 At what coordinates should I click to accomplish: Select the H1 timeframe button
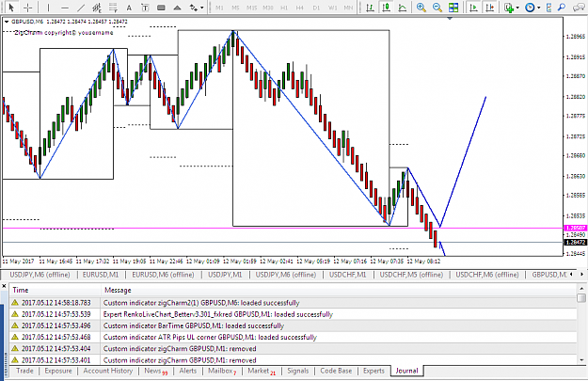(284, 8)
